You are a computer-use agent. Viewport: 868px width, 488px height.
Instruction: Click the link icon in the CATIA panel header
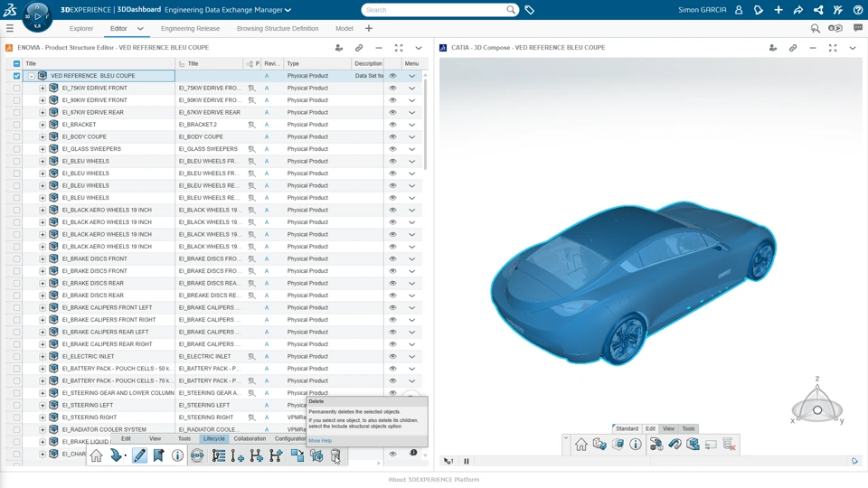coord(793,48)
